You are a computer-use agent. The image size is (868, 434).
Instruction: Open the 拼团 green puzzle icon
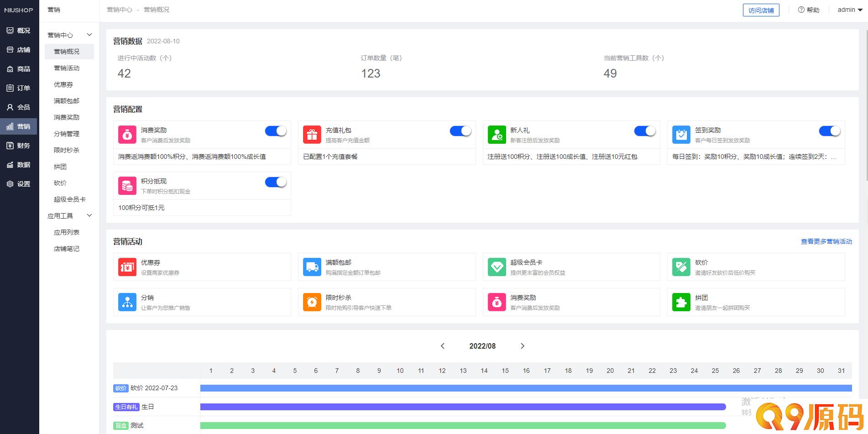pos(681,302)
